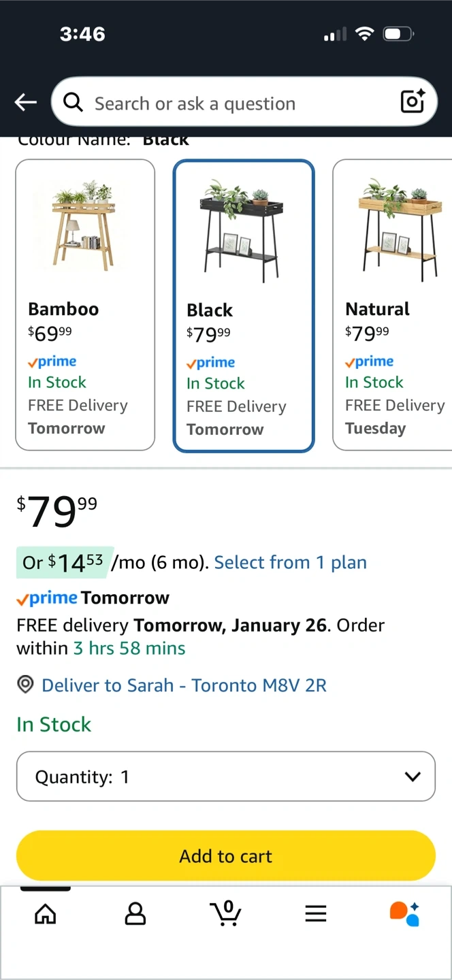Go to Home tab icon
The width and height of the screenshot is (452, 980).
(x=46, y=913)
